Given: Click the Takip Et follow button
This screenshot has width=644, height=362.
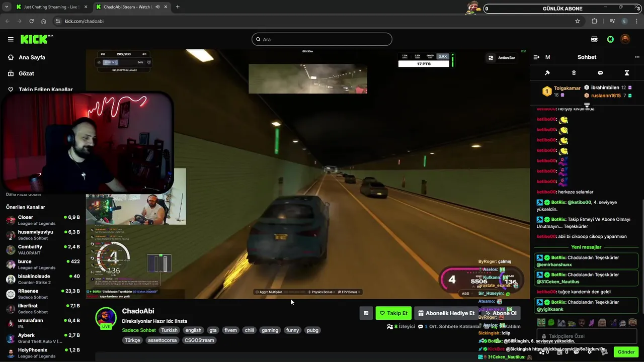Looking at the screenshot, I should [393, 313].
